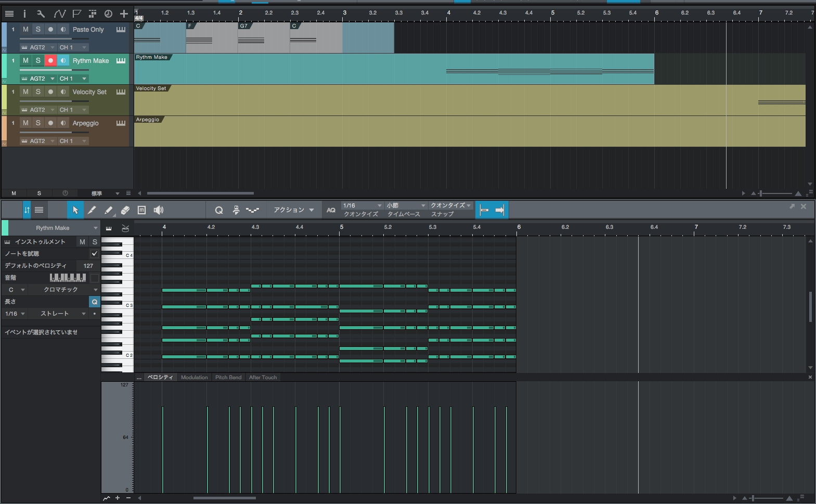Show the inspector (i) panel

pos(24,14)
